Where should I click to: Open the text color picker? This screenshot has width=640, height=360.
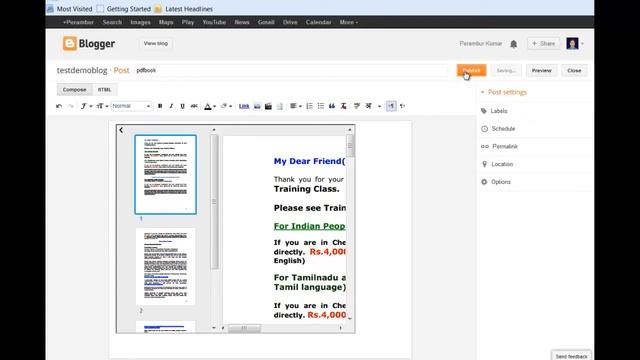tap(209, 106)
